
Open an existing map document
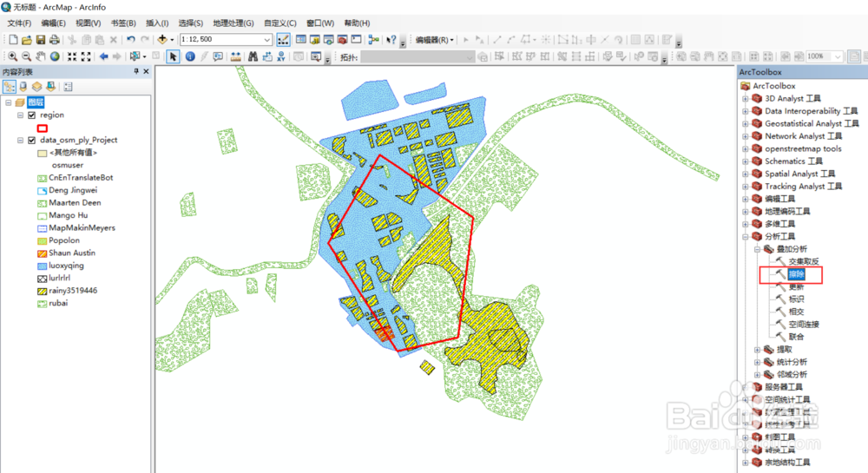[x=27, y=39]
